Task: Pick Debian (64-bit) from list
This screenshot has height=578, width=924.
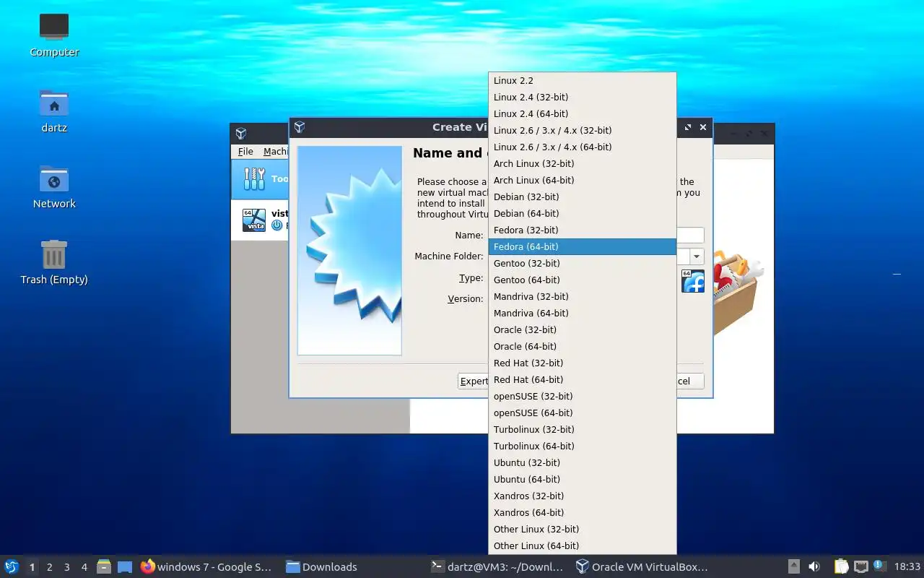Action: (583, 213)
